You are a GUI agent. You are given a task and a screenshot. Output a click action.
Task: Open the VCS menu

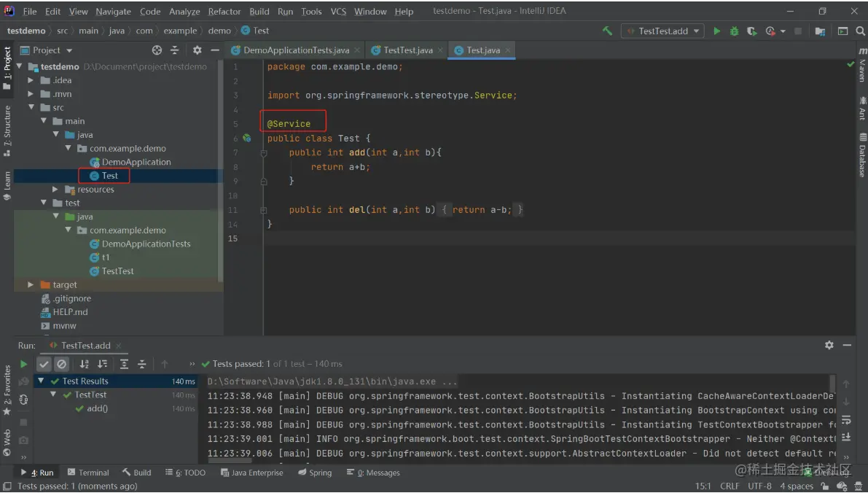click(x=338, y=12)
